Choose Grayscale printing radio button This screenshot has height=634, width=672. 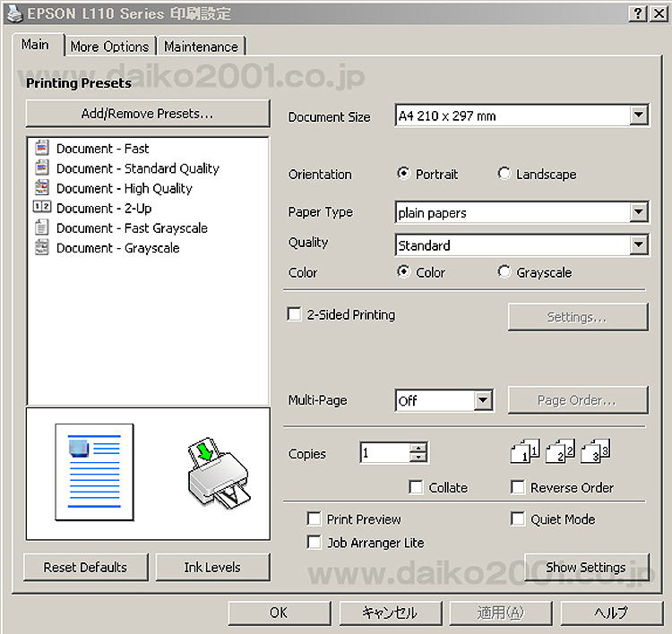point(504,271)
